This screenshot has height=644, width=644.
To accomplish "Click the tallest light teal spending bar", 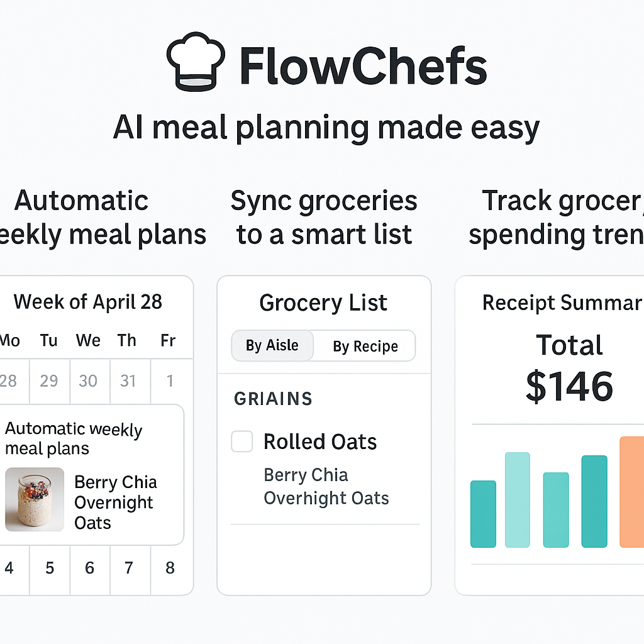I will point(518,500).
